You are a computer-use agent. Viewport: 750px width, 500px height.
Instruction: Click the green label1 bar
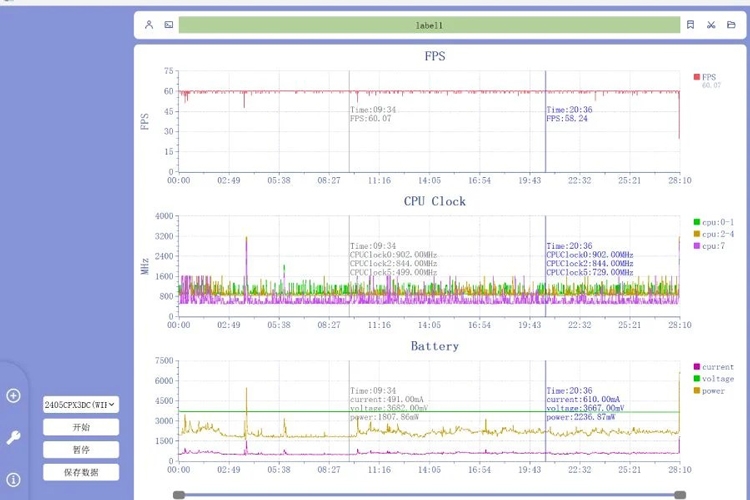click(428, 25)
